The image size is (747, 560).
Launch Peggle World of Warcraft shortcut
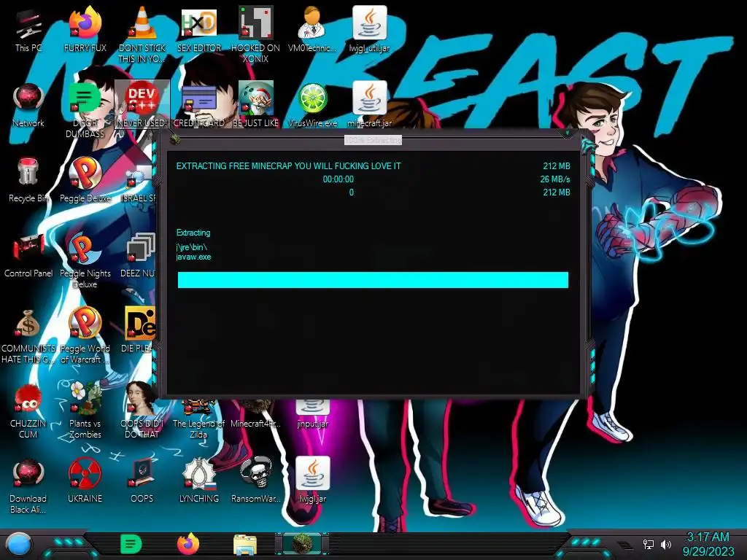pos(85,335)
